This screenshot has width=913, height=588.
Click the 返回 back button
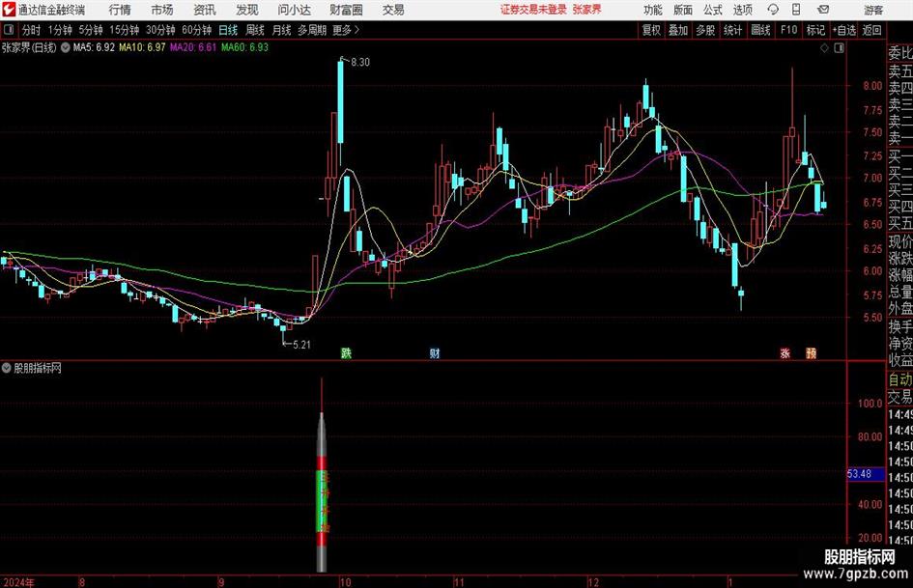[871, 30]
